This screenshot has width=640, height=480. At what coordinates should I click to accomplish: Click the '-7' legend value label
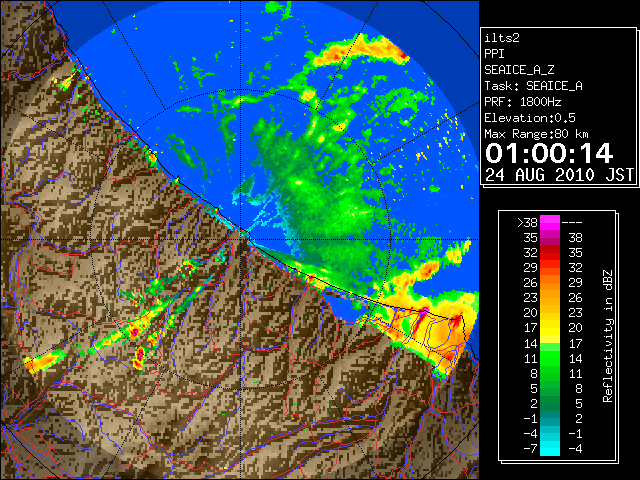tap(530, 449)
